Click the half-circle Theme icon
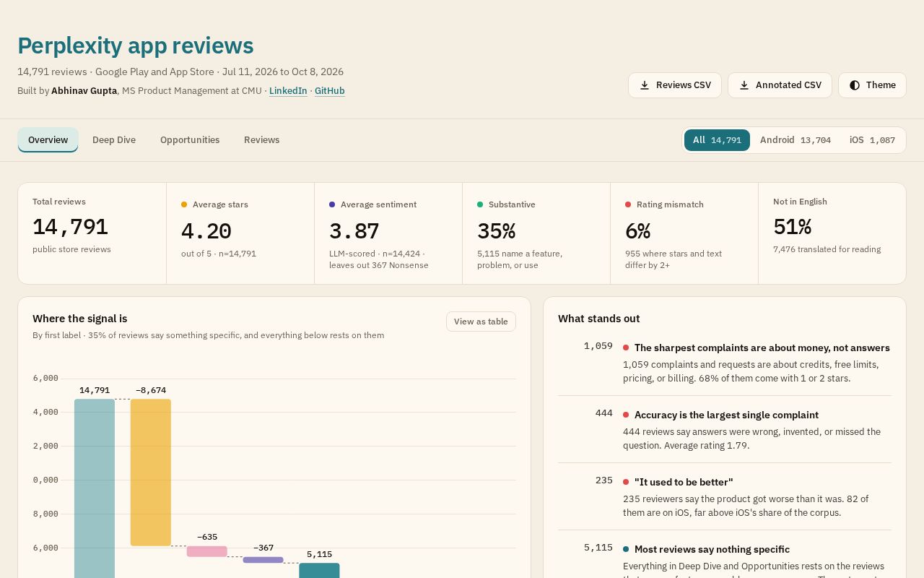Screen dimensions: 924x578 pyautogui.click(x=855, y=85)
